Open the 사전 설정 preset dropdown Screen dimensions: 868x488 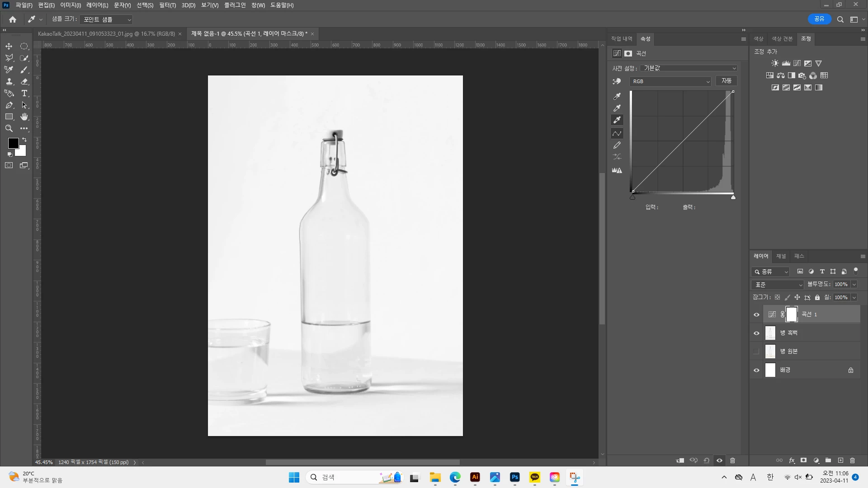point(689,68)
